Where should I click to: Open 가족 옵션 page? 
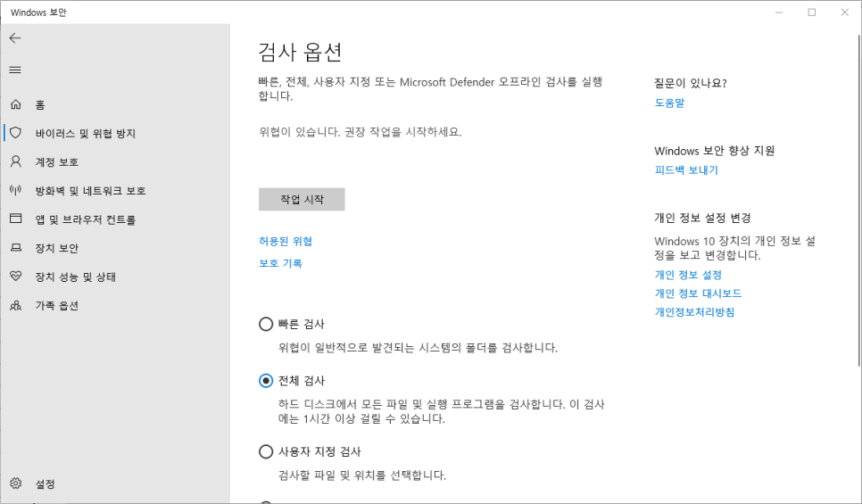[56, 306]
